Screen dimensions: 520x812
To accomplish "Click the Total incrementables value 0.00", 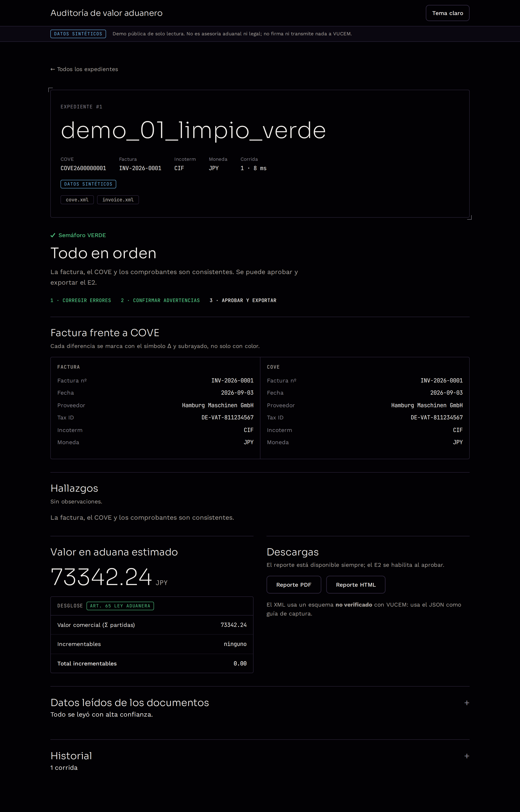I will tap(240, 664).
